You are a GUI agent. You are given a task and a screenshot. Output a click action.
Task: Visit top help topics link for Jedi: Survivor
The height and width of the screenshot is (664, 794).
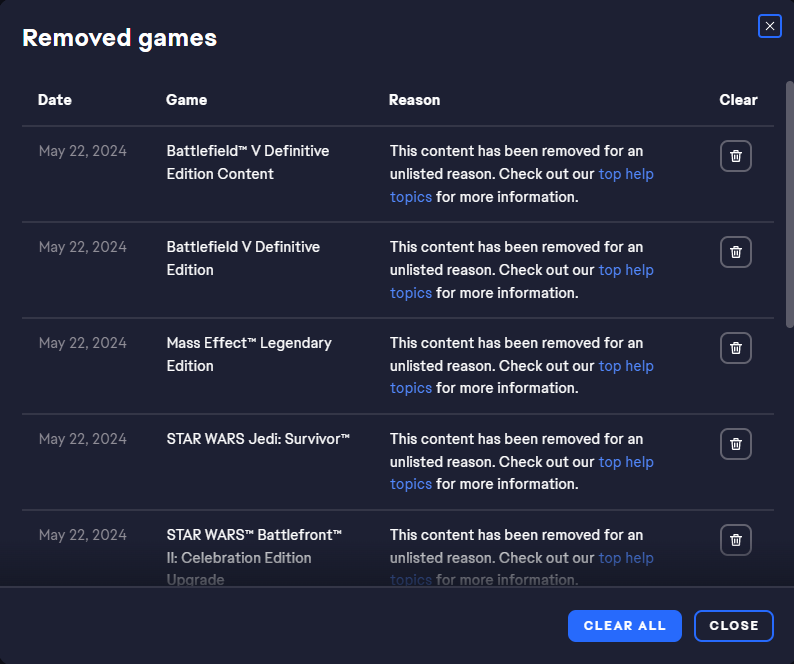(626, 462)
